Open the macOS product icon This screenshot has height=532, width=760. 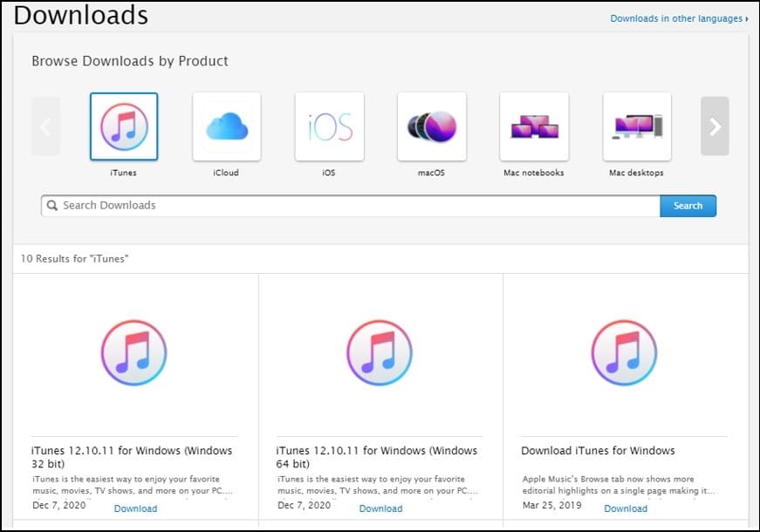pos(432,126)
